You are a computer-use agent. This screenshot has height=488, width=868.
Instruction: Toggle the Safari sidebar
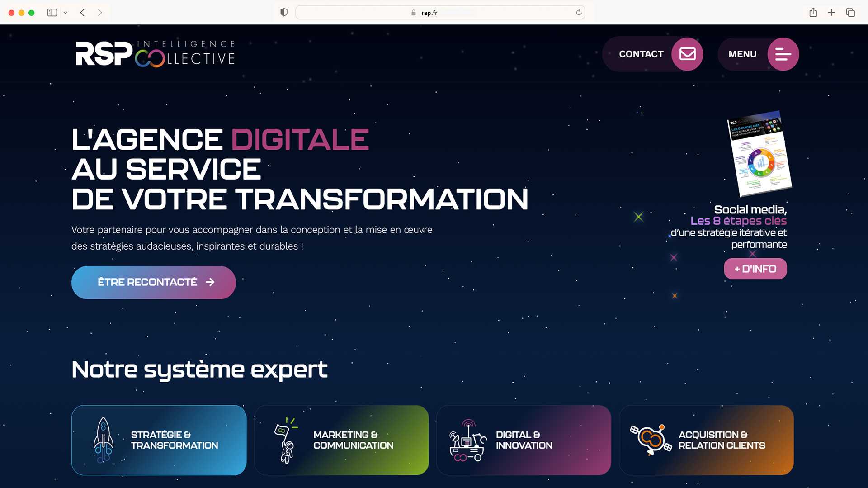click(x=52, y=13)
